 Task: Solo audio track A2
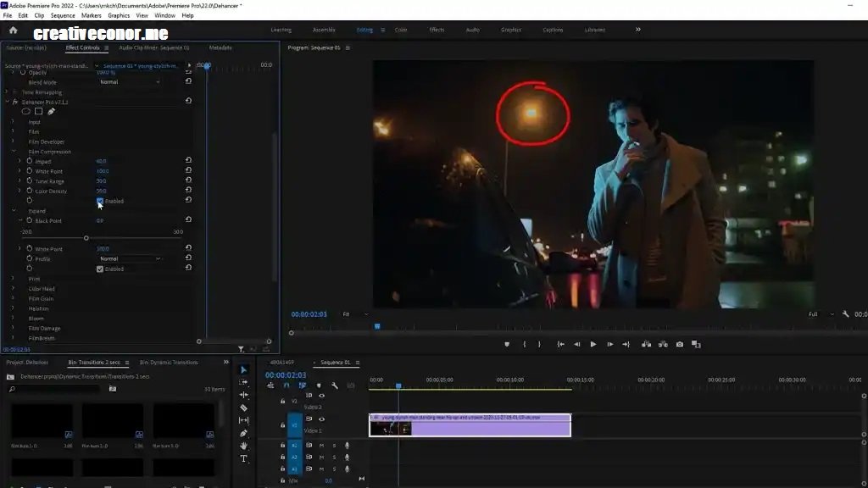tap(334, 457)
